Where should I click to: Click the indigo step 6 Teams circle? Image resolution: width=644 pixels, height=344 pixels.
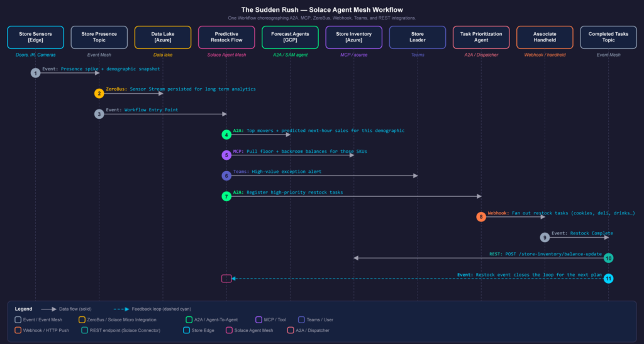226,175
